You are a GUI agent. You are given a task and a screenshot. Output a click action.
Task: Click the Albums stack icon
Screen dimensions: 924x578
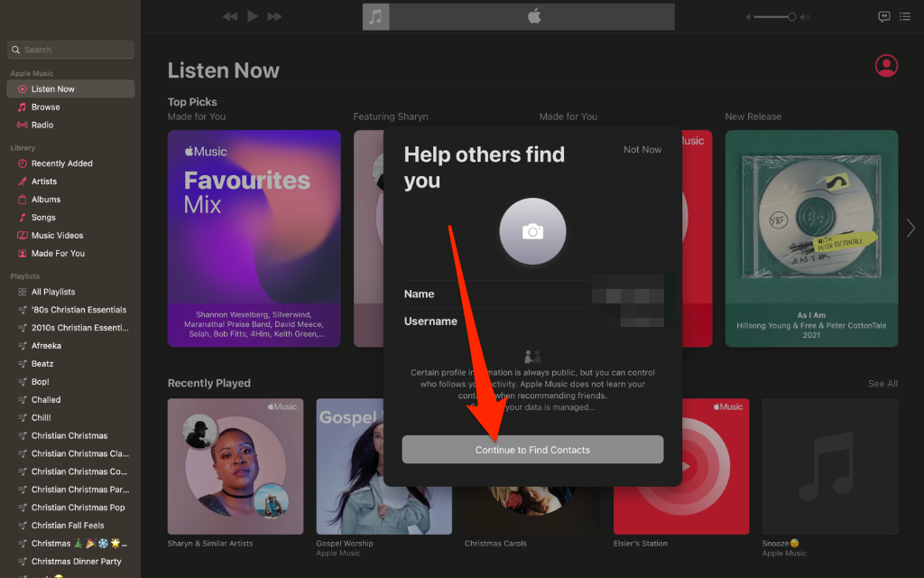[x=23, y=200]
